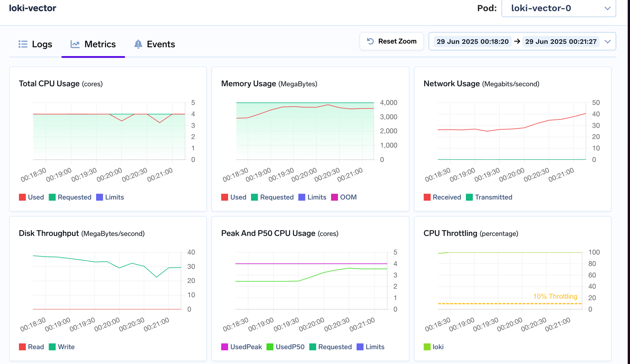
Task: Open the loki-vector-0 Pod selector dropdown
Action: tap(558, 9)
